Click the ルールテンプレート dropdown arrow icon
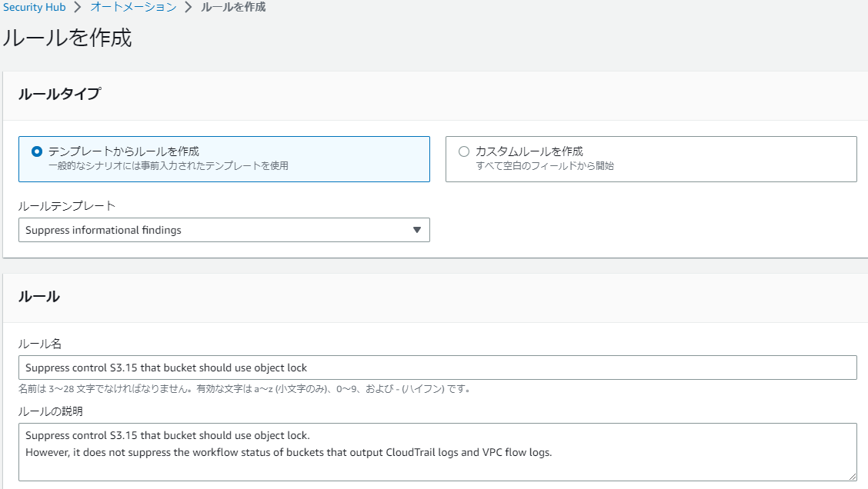The width and height of the screenshot is (868, 489). [417, 230]
